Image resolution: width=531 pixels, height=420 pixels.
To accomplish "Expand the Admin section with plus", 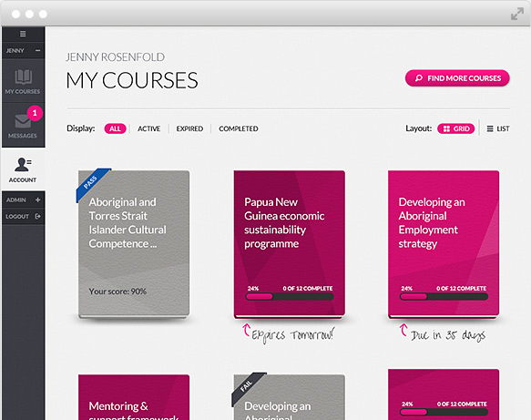I will coord(37,200).
